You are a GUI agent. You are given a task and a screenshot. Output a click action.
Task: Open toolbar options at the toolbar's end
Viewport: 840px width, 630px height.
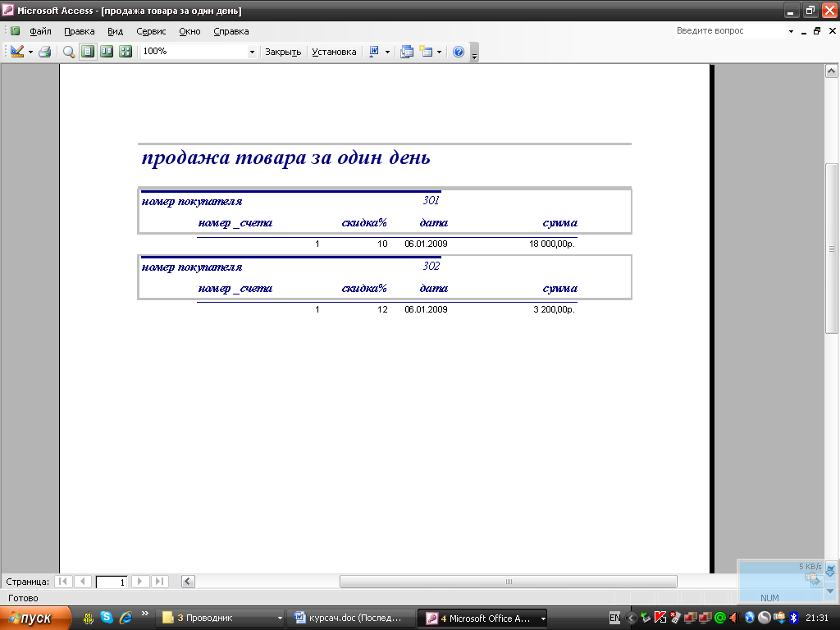(x=474, y=52)
